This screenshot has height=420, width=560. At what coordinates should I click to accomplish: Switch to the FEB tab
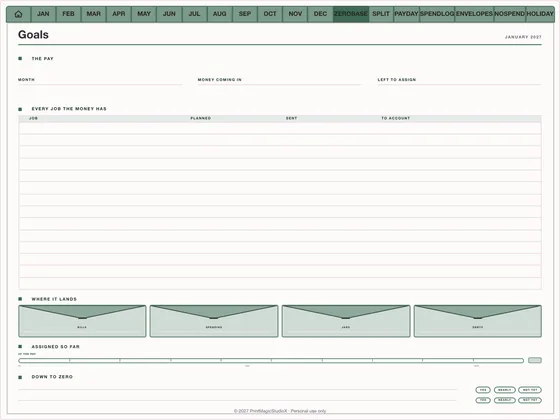[x=68, y=14]
